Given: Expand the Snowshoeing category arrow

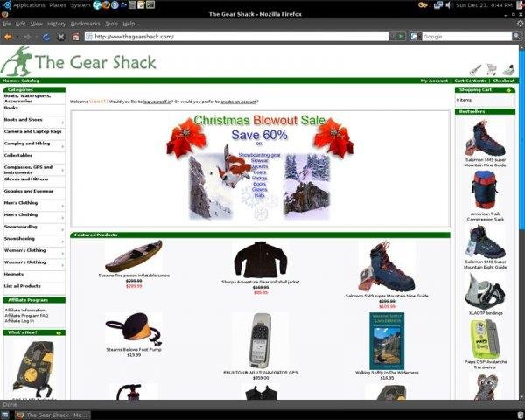Looking at the screenshot, I should coord(63,241).
